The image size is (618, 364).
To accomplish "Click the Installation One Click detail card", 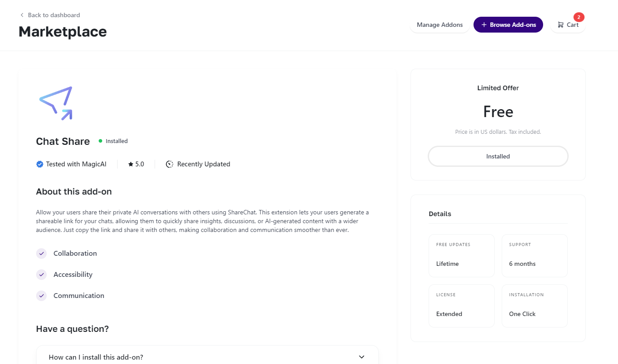I will (535, 306).
